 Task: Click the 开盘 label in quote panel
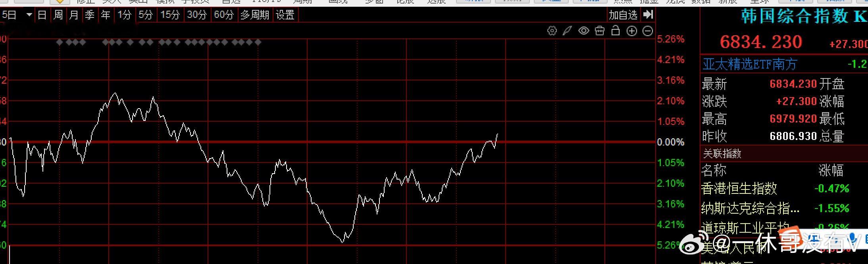(832, 84)
